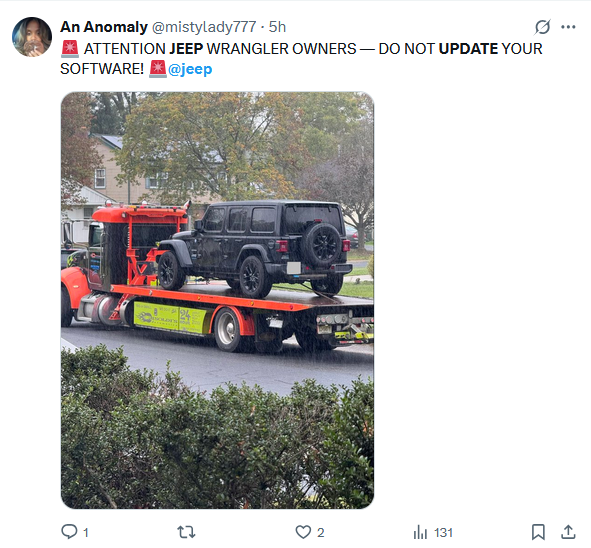Click the siren emoji before ATTENTION
The height and width of the screenshot is (548, 591).
70,49
